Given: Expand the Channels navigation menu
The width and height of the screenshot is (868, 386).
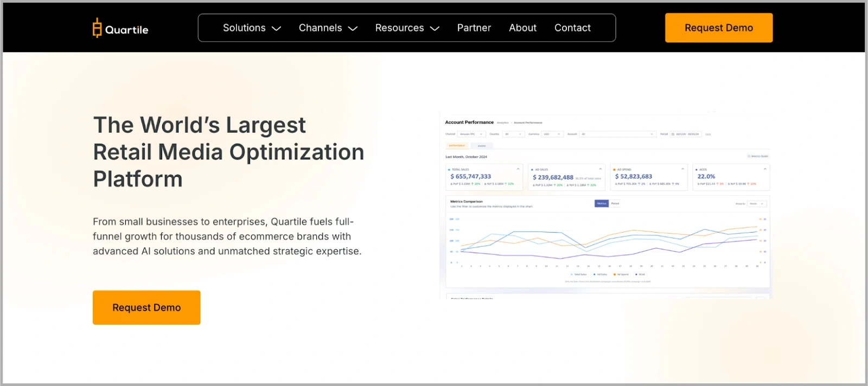Looking at the screenshot, I should coord(328,28).
